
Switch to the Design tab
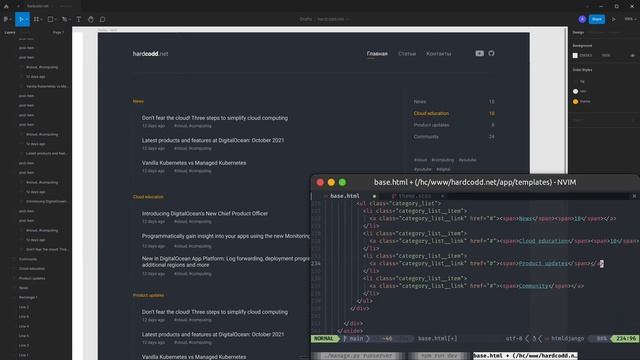578,32
